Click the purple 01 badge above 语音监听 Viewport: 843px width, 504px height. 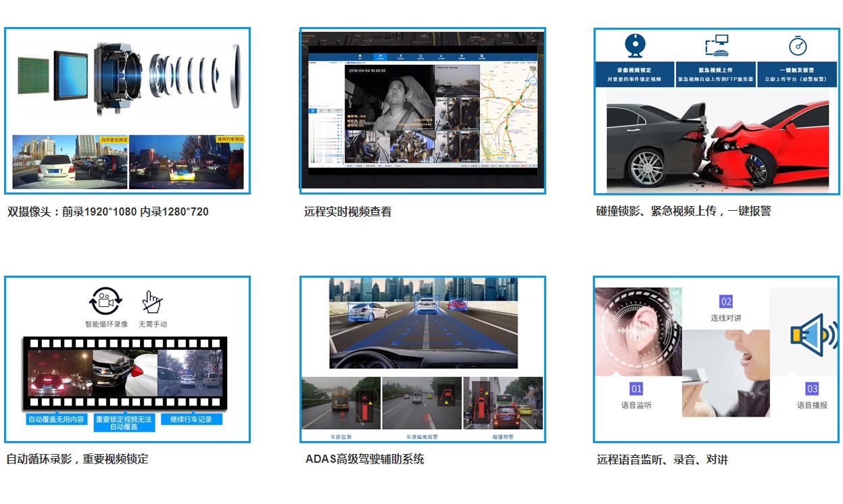coord(636,389)
